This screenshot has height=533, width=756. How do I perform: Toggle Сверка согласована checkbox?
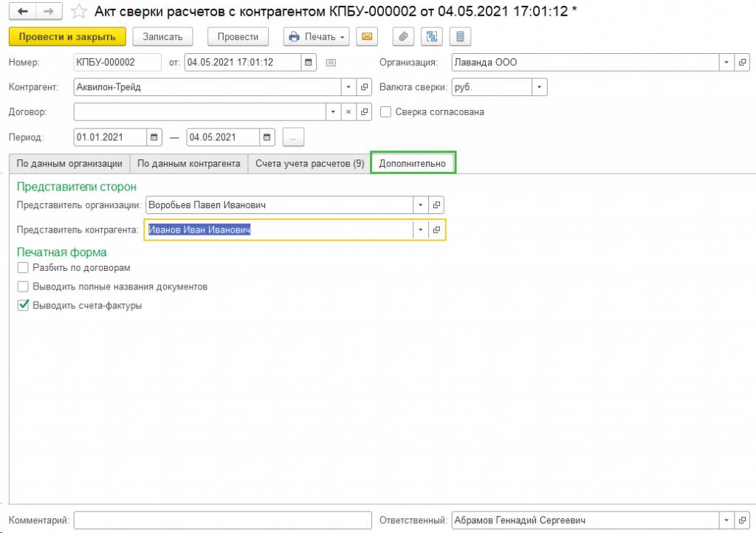click(385, 111)
